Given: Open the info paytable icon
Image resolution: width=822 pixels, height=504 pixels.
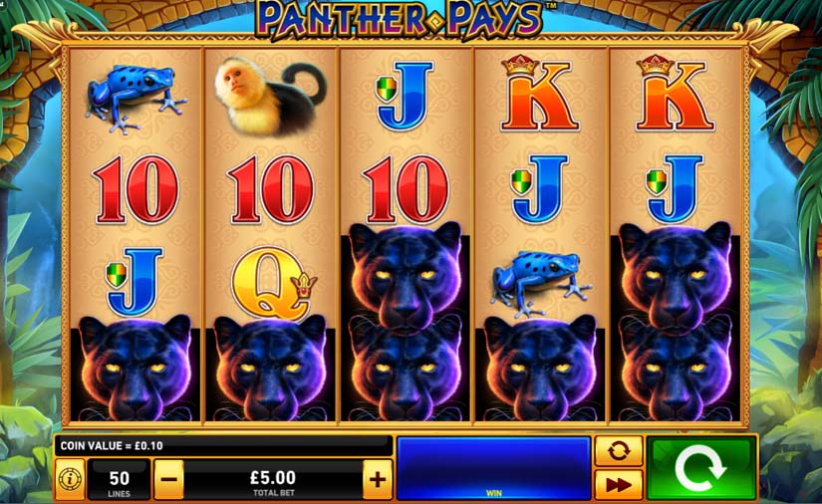Looking at the screenshot, I should [70, 479].
